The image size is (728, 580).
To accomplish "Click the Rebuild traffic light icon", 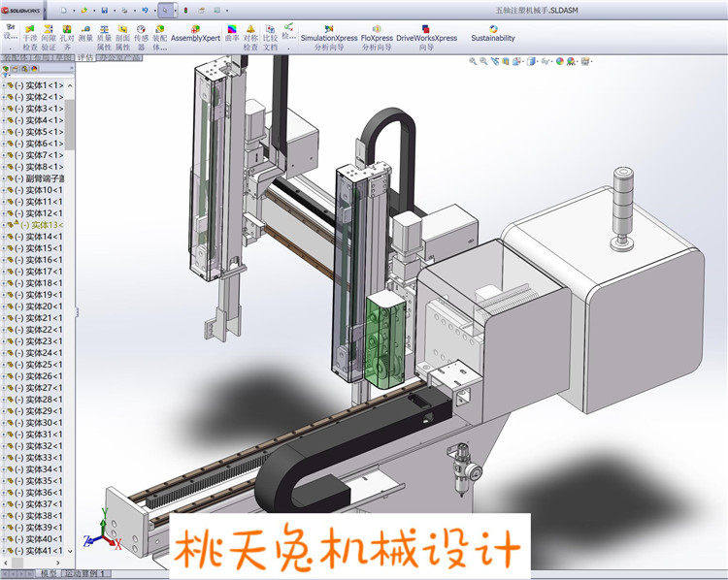I will tap(185, 11).
